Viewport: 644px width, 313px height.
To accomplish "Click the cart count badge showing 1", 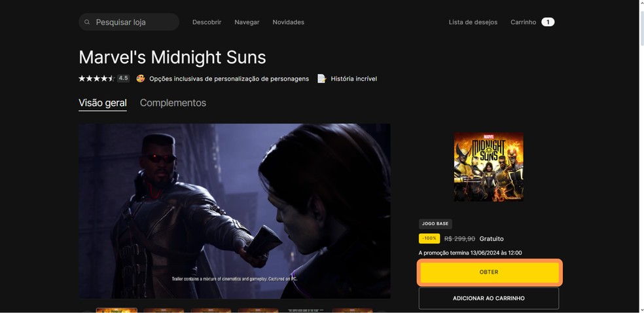I will point(548,22).
